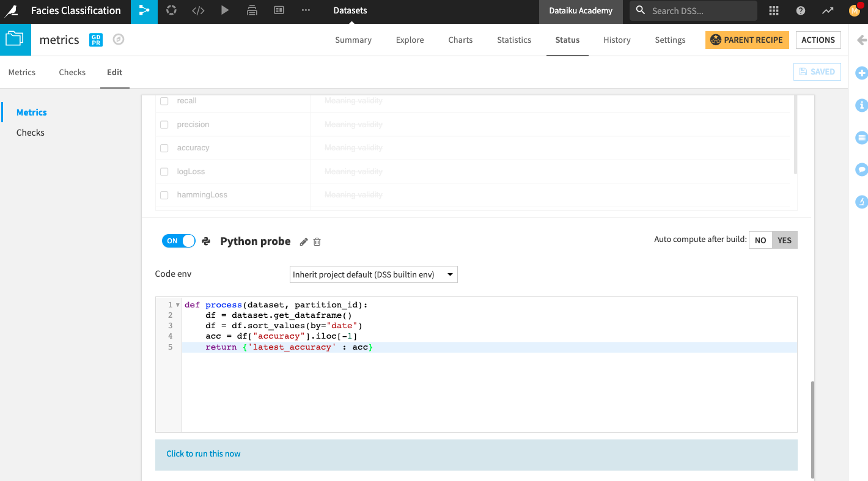
Task: Expand the more options ellipsis menu
Action: [x=306, y=11]
